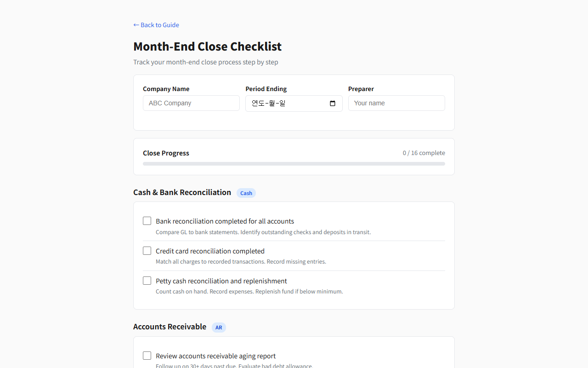Click the Period Ending date field
This screenshot has width=588, height=368.
click(285, 103)
